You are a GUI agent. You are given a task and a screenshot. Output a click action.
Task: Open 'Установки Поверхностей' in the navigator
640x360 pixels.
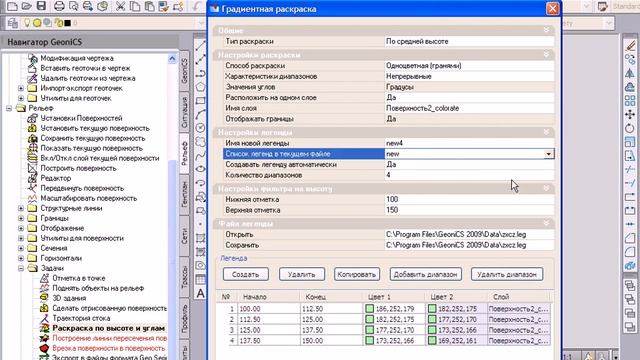[x=81, y=118]
